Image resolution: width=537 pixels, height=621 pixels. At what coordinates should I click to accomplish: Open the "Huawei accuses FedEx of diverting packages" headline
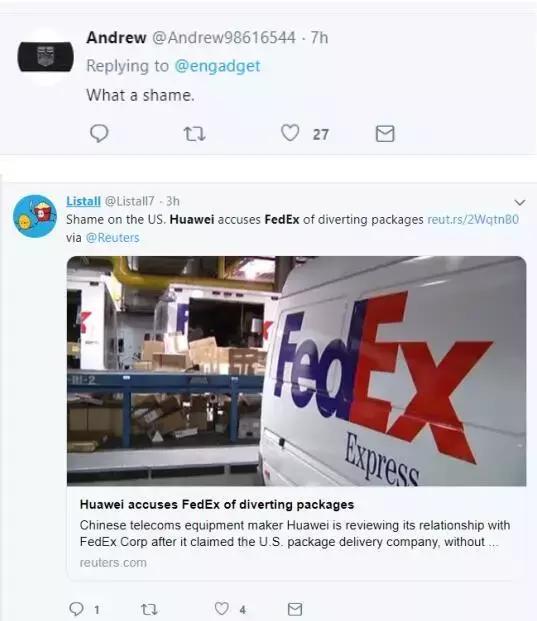click(217, 505)
